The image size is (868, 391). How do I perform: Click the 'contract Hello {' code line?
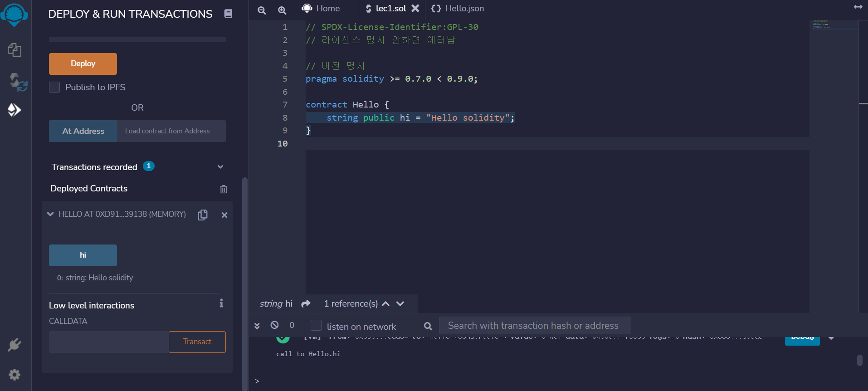(347, 105)
